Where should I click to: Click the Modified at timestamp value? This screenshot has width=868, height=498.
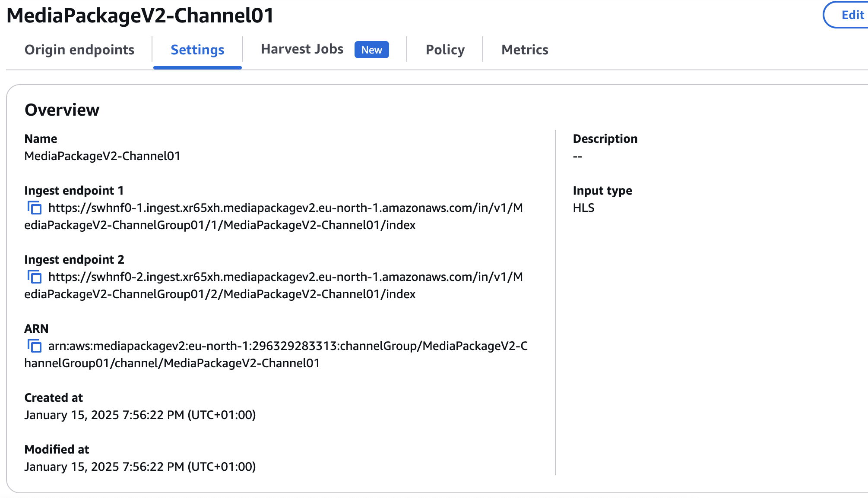[x=140, y=466]
